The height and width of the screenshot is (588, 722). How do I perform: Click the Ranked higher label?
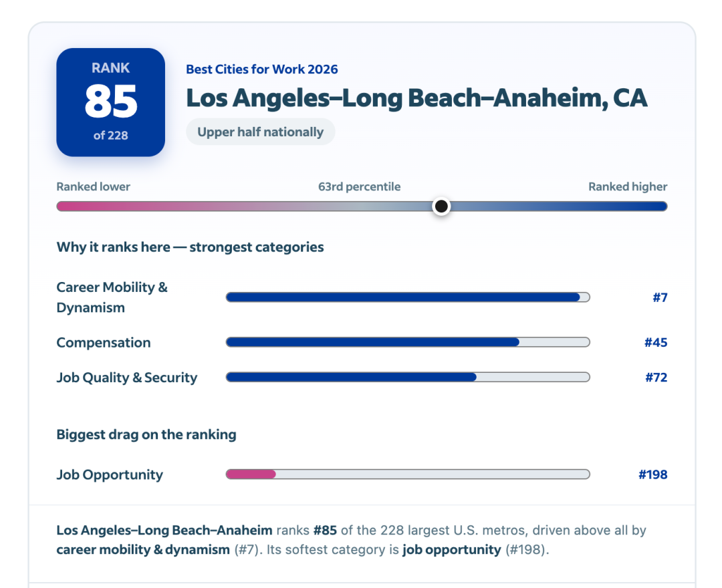tap(628, 187)
